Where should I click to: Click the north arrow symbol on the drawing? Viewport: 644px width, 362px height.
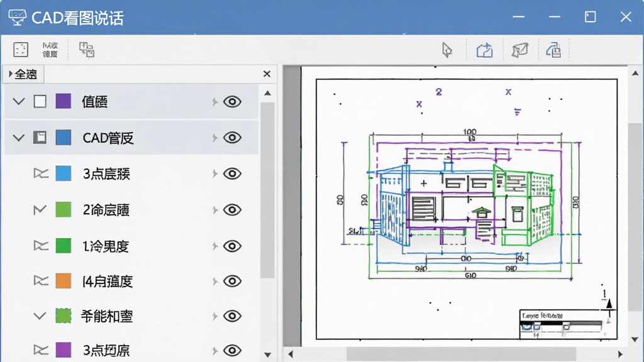608,304
